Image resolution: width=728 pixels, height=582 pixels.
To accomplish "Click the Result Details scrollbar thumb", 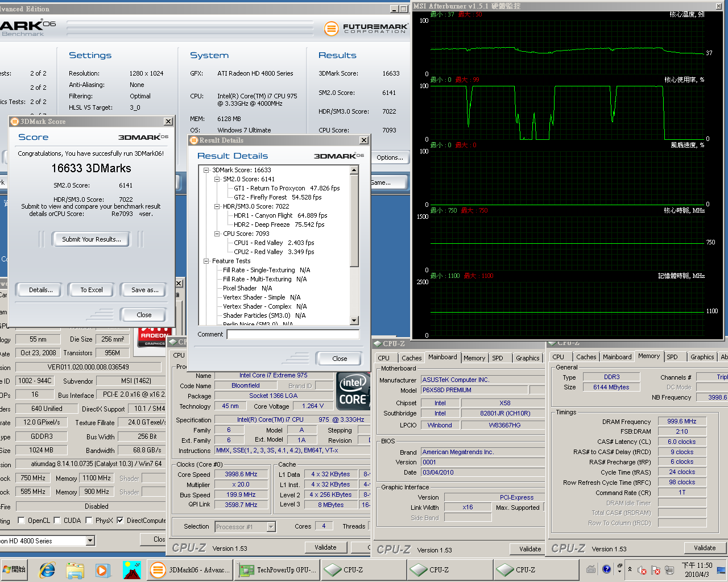I will [354, 221].
